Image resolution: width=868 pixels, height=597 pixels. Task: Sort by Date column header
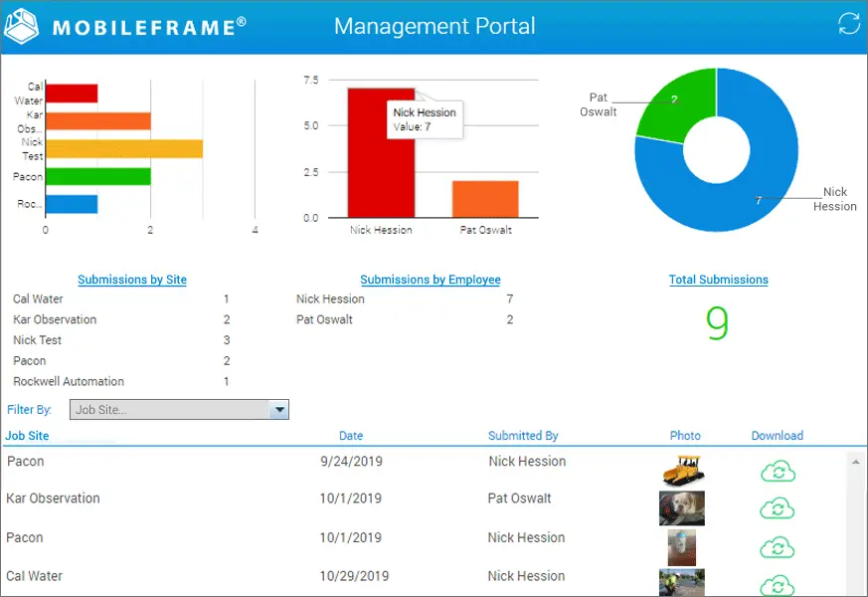pyautogui.click(x=351, y=436)
